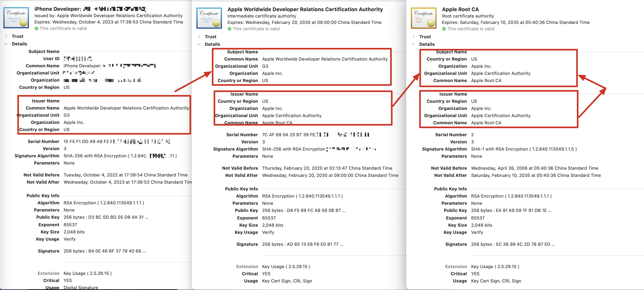The image size is (644, 290).
Task: Click green valid checkmark in iPhone Developer window
Action: (36, 28)
